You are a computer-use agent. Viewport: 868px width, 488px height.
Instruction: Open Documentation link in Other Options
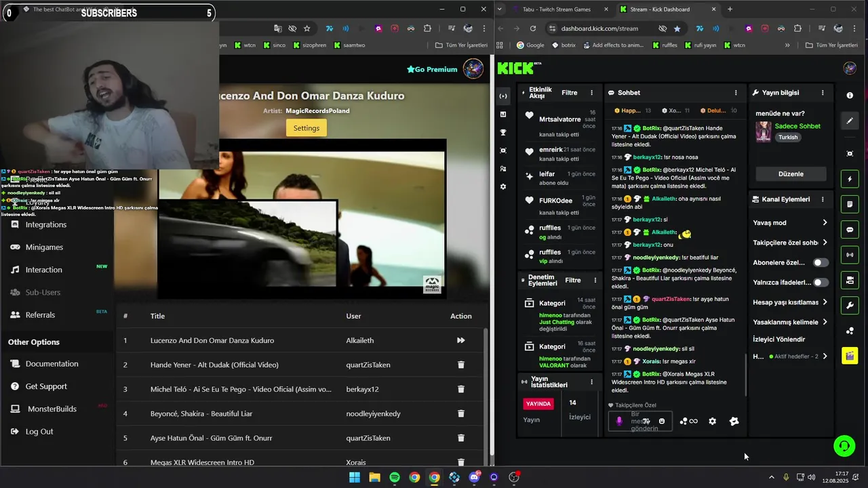[x=52, y=364]
